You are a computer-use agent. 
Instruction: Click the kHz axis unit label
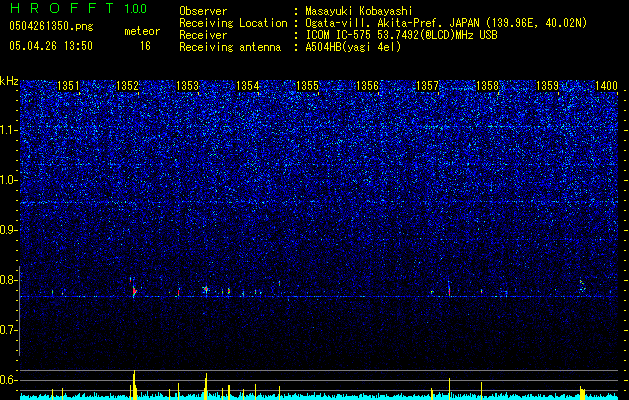[x=9, y=81]
